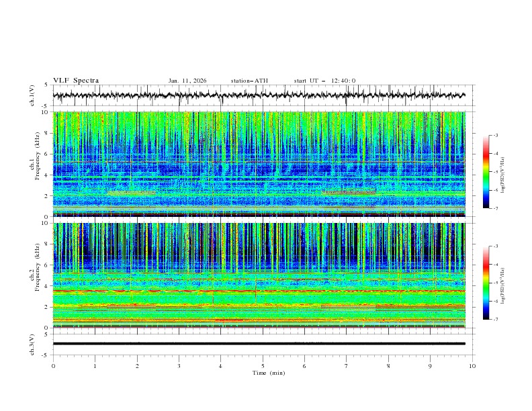
Task: Click the "6" tick on the time axis
Action: [304, 366]
